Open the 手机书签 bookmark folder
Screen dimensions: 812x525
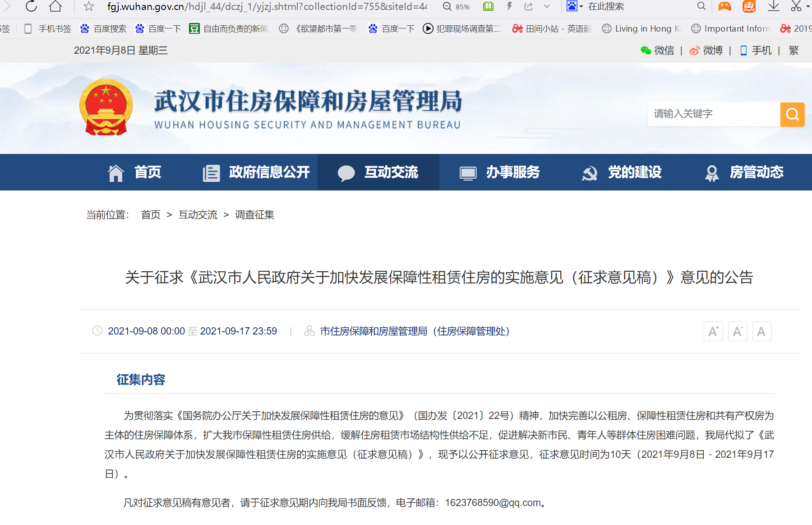click(x=48, y=29)
